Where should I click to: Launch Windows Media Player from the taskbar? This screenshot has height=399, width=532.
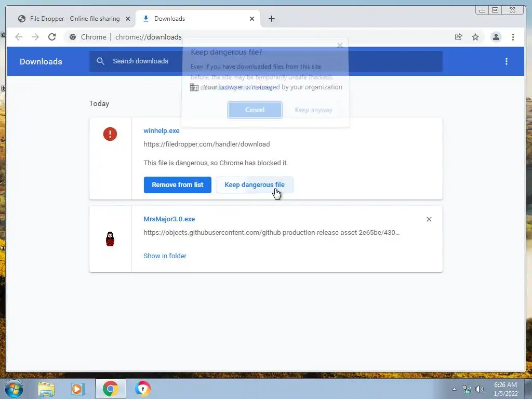(x=78, y=389)
